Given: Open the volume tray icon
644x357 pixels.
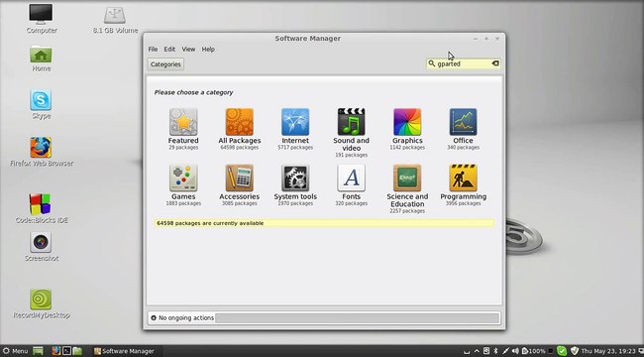Looking at the screenshot, I should (x=515, y=351).
